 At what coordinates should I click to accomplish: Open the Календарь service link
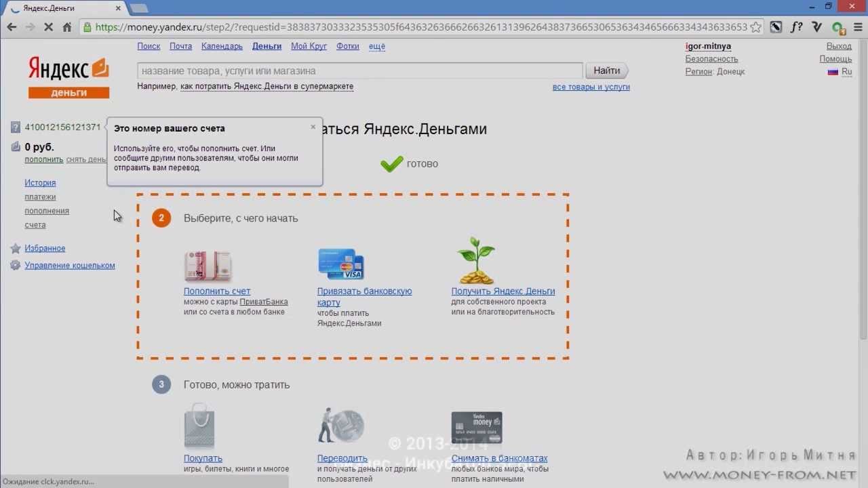[222, 46]
